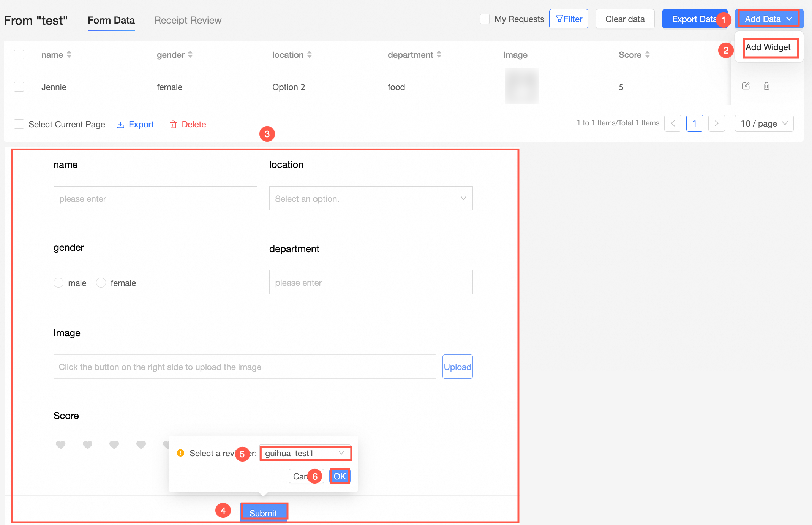Click the name please enter field
This screenshot has height=525, width=812.
coord(155,198)
